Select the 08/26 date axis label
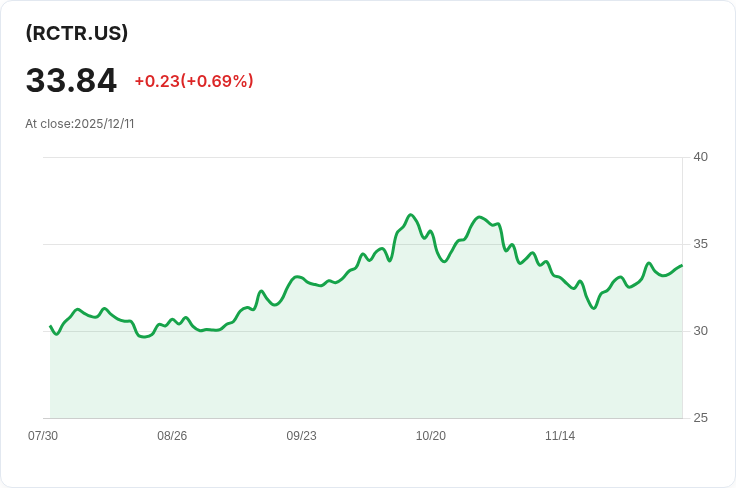The image size is (736, 488). pos(172,436)
